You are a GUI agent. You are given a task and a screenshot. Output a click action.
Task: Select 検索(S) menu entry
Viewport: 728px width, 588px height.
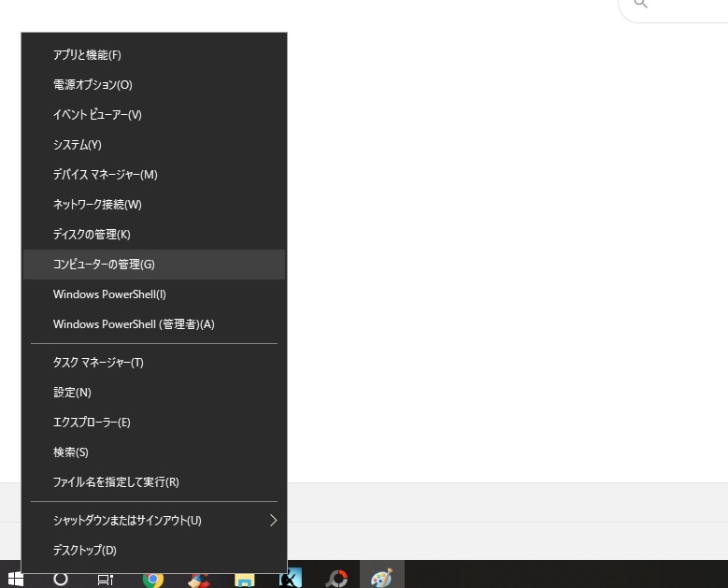(x=153, y=452)
